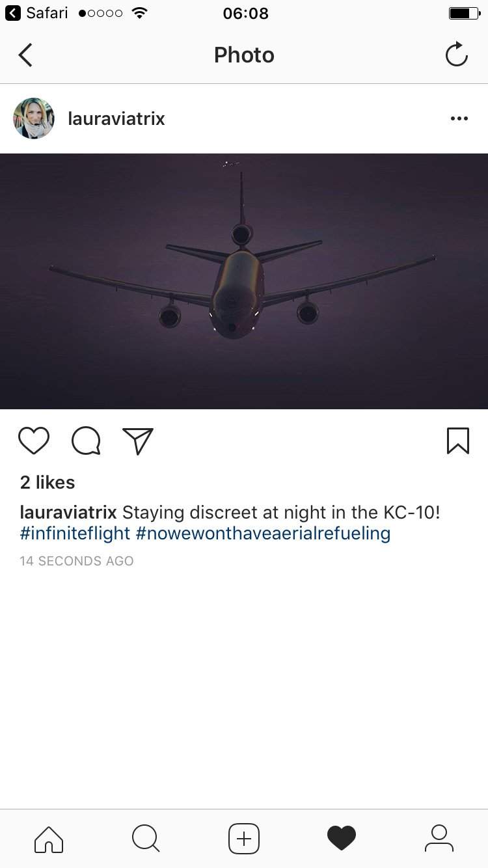The height and width of the screenshot is (868, 488).
Task: Open the Profile tab
Action: (x=439, y=839)
